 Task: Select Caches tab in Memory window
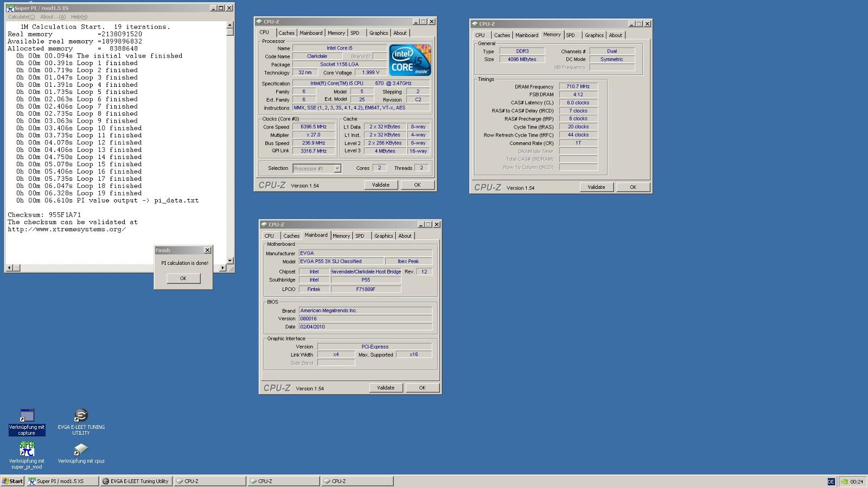(x=502, y=35)
